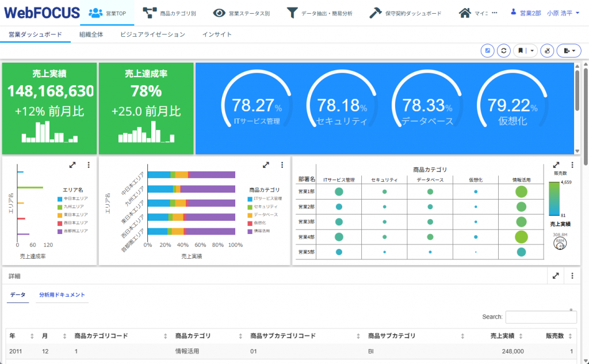Maximize the 商品カテゴリ bubble matrix panel
Image resolution: width=589 pixels, height=364 pixels.
tap(556, 165)
